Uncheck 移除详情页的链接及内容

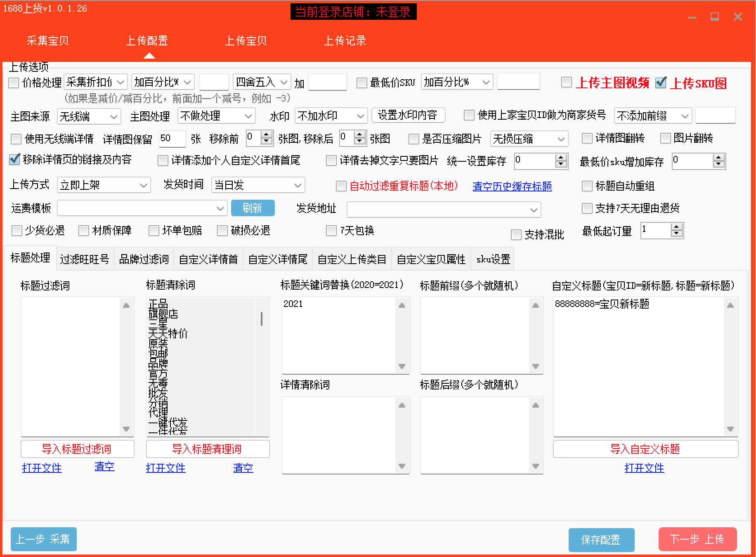[14, 159]
